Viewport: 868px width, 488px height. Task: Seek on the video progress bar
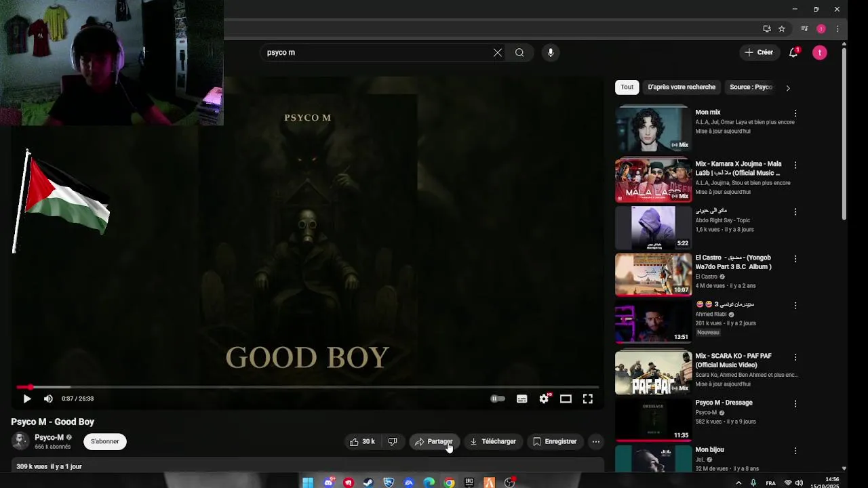[308, 387]
